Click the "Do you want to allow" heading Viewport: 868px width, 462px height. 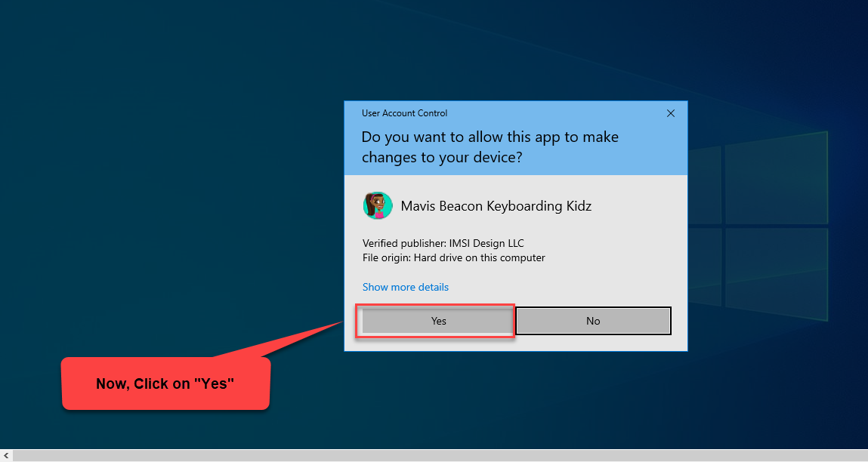490,147
